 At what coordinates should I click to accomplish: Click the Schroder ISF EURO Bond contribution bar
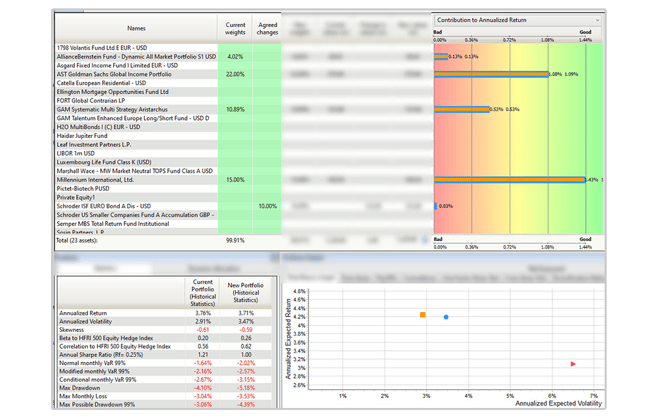[x=435, y=206]
